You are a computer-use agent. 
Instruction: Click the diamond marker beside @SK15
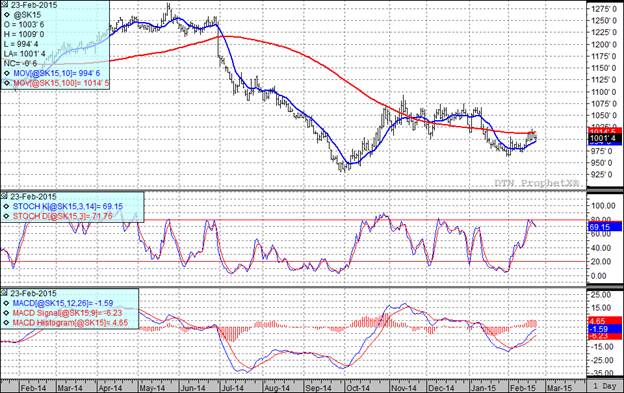(7, 15)
